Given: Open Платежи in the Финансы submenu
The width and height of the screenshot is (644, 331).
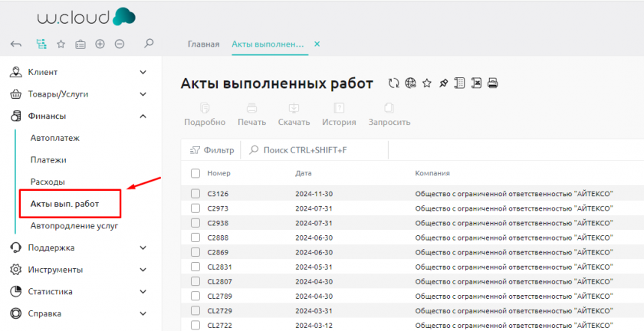Looking at the screenshot, I should (x=48, y=160).
